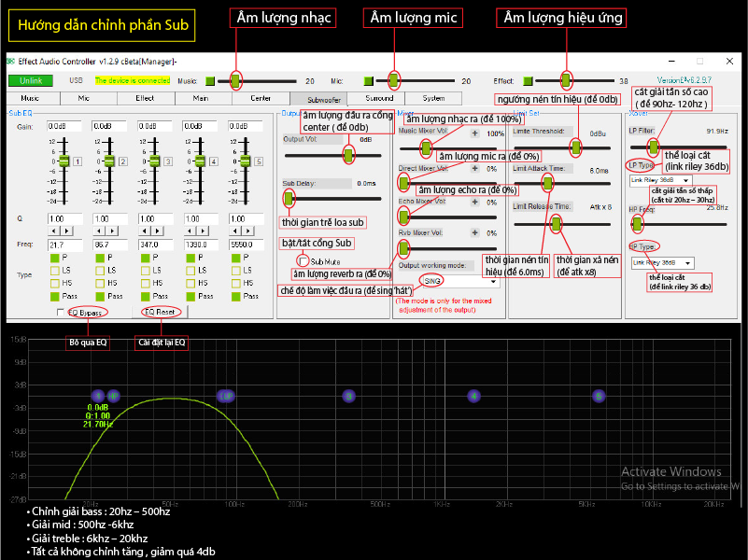Select EQ node 4 on the frequency graph

tap(473, 396)
